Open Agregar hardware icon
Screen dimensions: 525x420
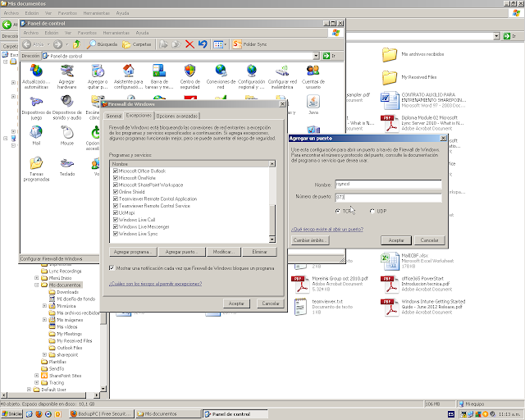click(66, 76)
